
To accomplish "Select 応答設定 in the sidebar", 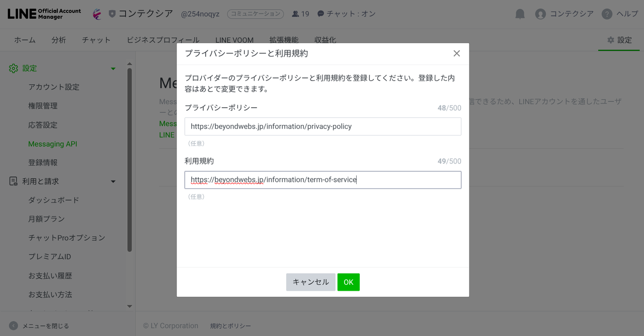I will [43, 125].
